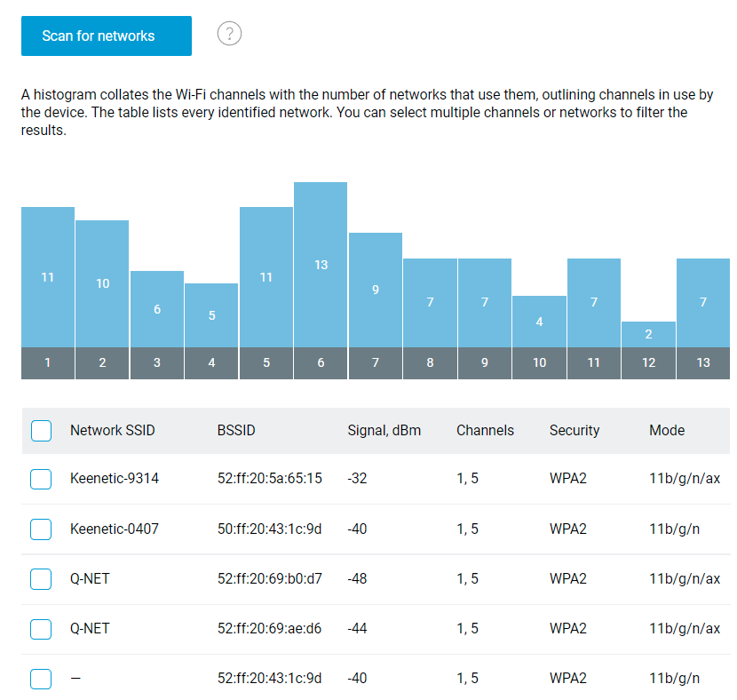Filter by channel 1 histogram bar

point(48,277)
